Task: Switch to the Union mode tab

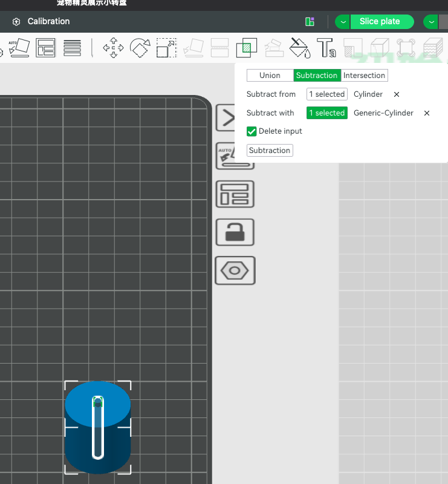Action: tap(270, 76)
